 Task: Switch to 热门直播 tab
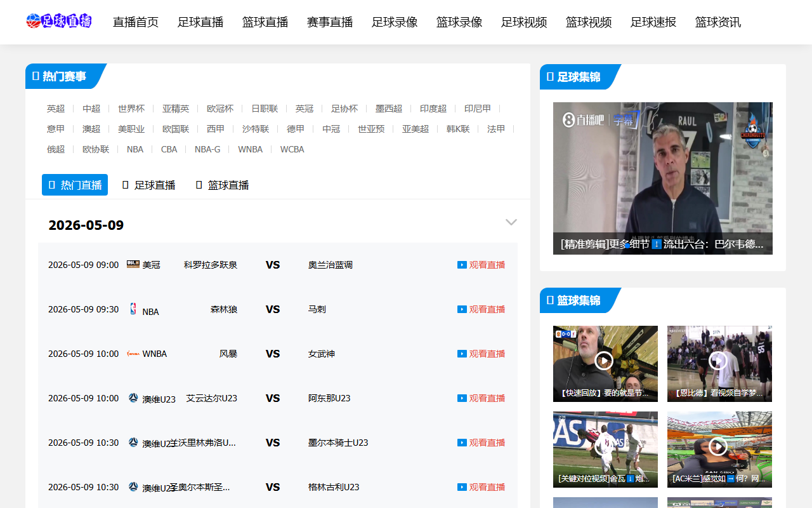[75, 185]
